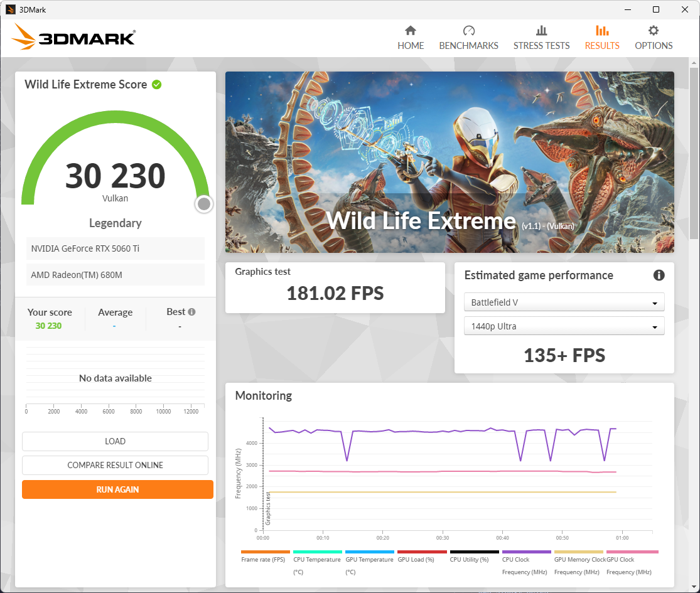The height and width of the screenshot is (593, 700).
Task: Expand the 1440p Ultra resolution dropdown
Action: (x=564, y=326)
